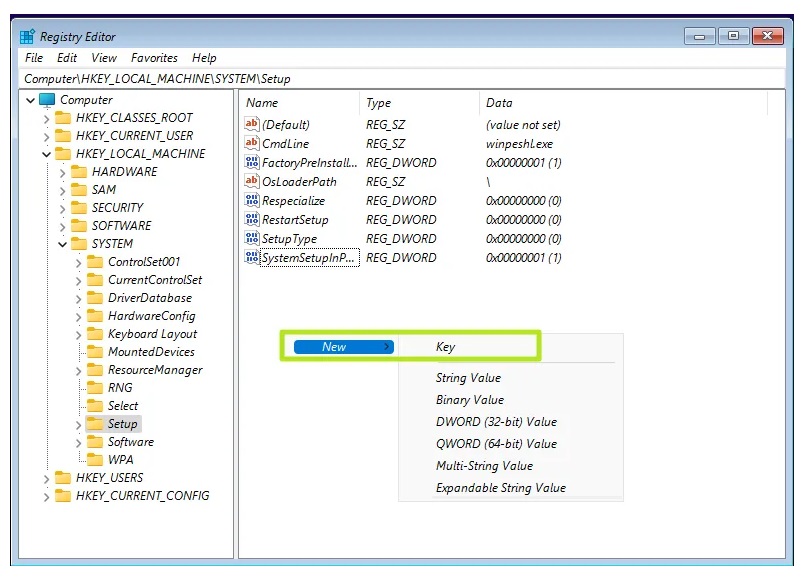Screen dimensions: 809x578
Task: Click the Data column header
Action: 499,103
